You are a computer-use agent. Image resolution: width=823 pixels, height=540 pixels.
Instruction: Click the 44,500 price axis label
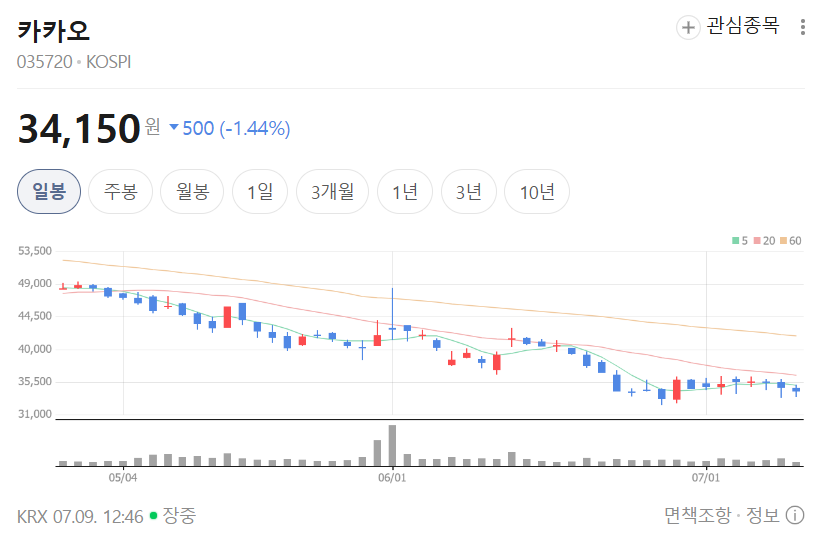[35, 316]
